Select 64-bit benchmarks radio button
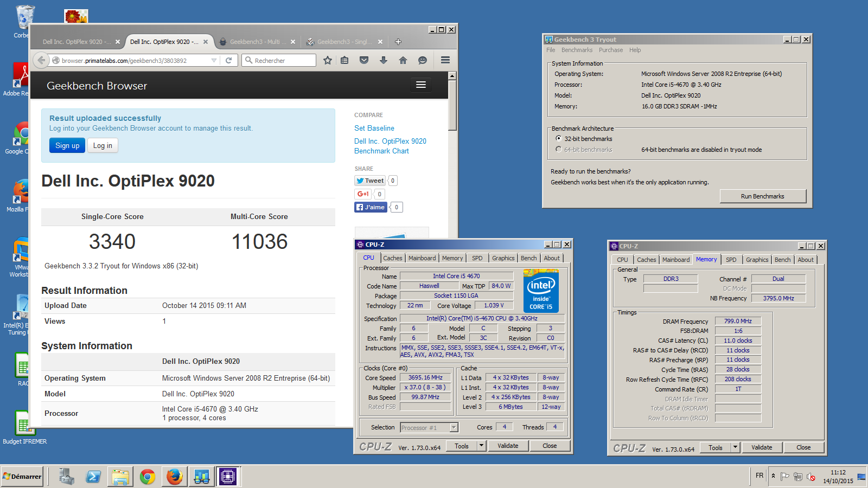 [x=558, y=150]
